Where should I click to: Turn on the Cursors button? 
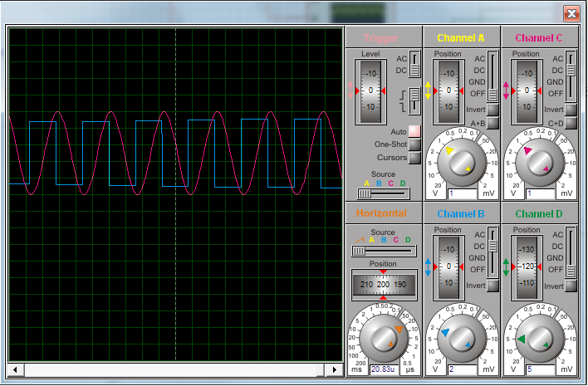point(414,158)
